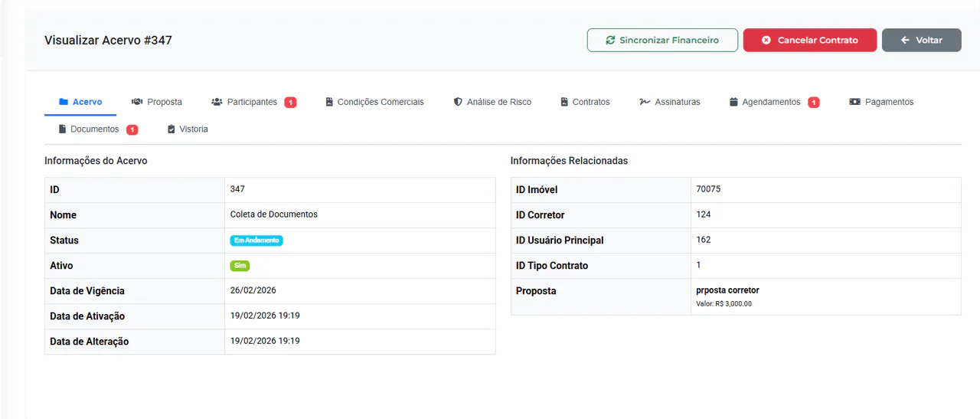This screenshot has width=980, height=419.
Task: Click the calendar icon beside Agendamentos
Action: click(x=733, y=102)
